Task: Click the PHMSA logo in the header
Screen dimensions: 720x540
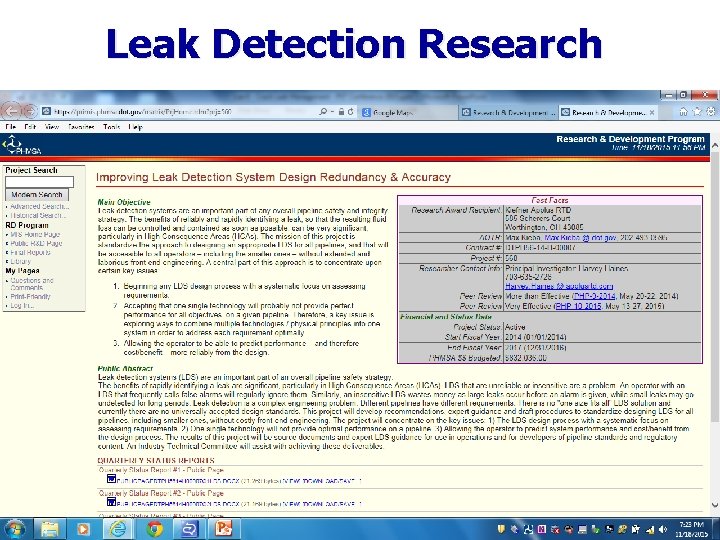Action: 22,145
